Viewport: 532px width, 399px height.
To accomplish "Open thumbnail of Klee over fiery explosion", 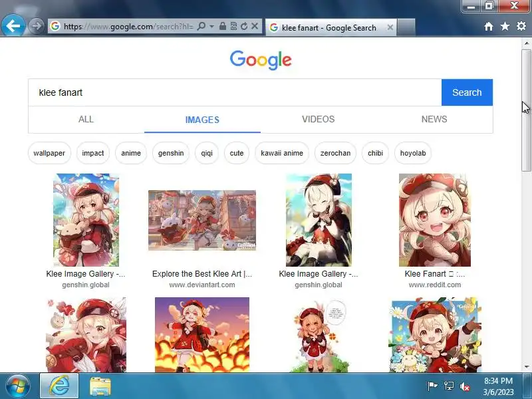I will tap(202, 335).
